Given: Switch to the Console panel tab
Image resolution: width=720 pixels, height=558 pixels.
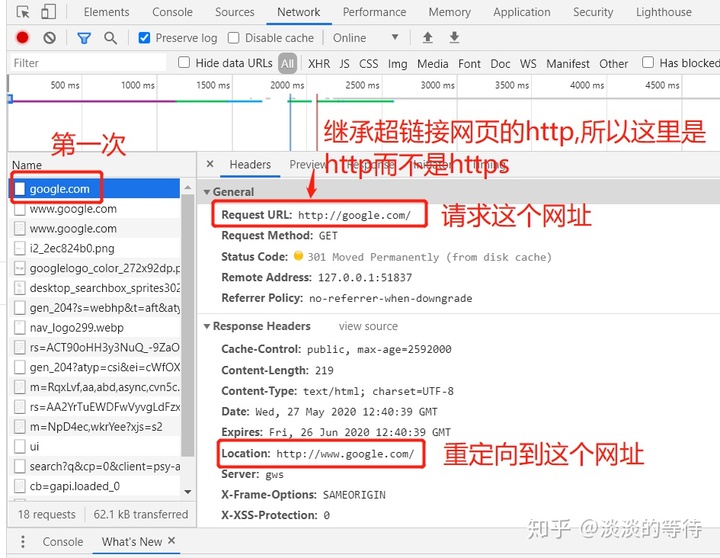Looking at the screenshot, I should click(x=173, y=12).
